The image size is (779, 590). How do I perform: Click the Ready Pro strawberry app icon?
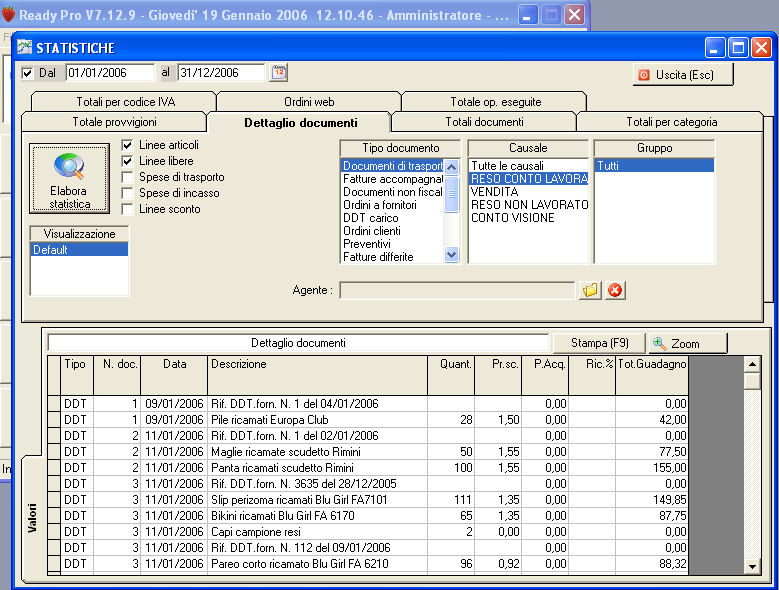click(8, 15)
